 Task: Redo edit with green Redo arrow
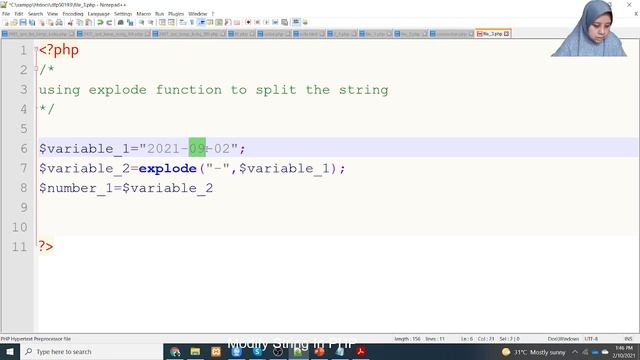(x=109, y=22)
